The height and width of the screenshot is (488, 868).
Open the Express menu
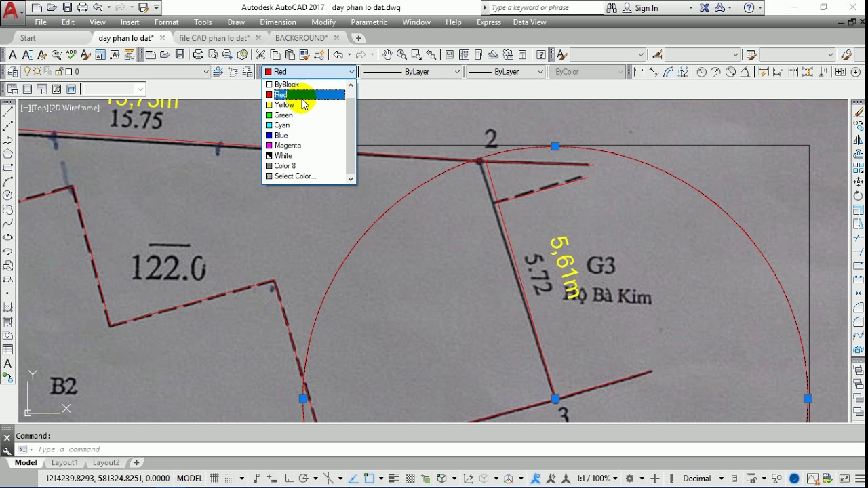489,22
